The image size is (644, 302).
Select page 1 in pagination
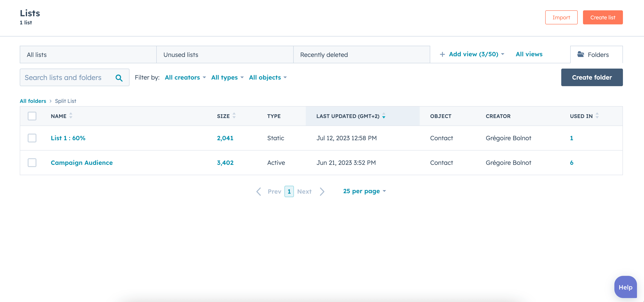(289, 192)
